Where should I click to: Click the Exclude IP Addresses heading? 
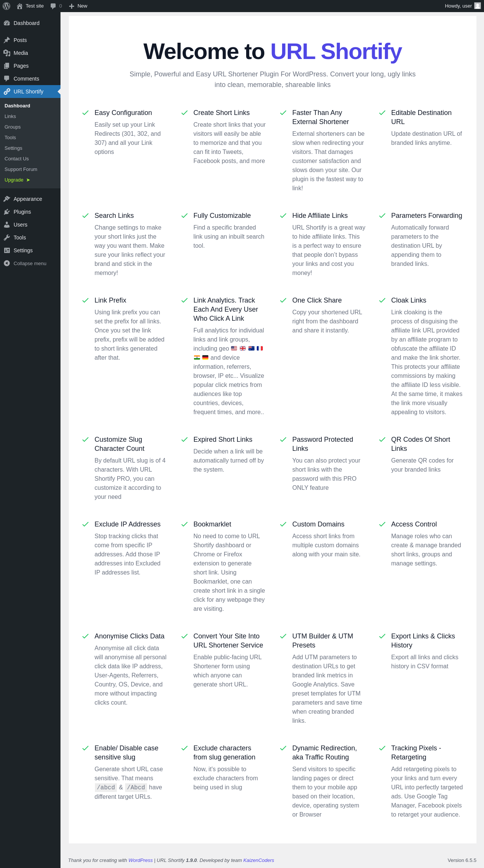pos(127,524)
